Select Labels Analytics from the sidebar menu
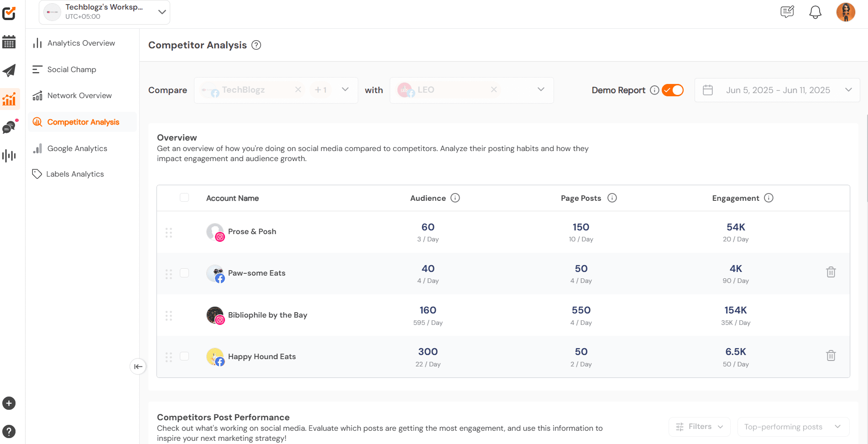The width and height of the screenshot is (868, 444). [x=75, y=174]
